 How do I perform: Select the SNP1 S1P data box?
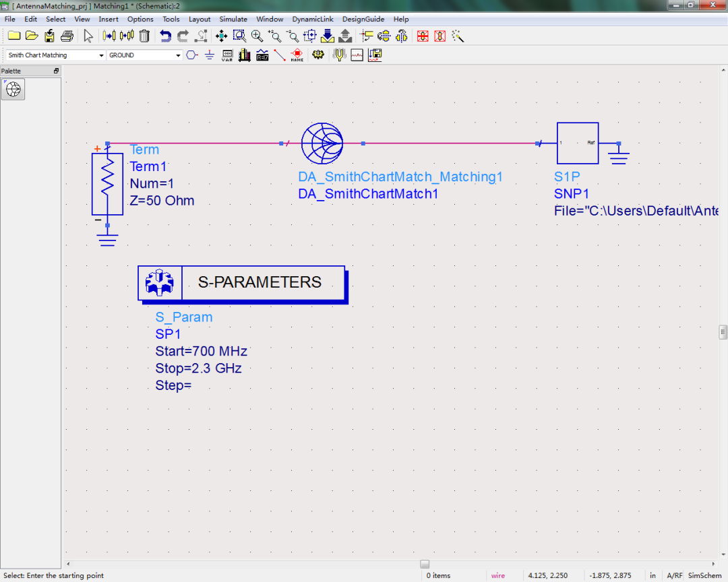[x=578, y=143]
